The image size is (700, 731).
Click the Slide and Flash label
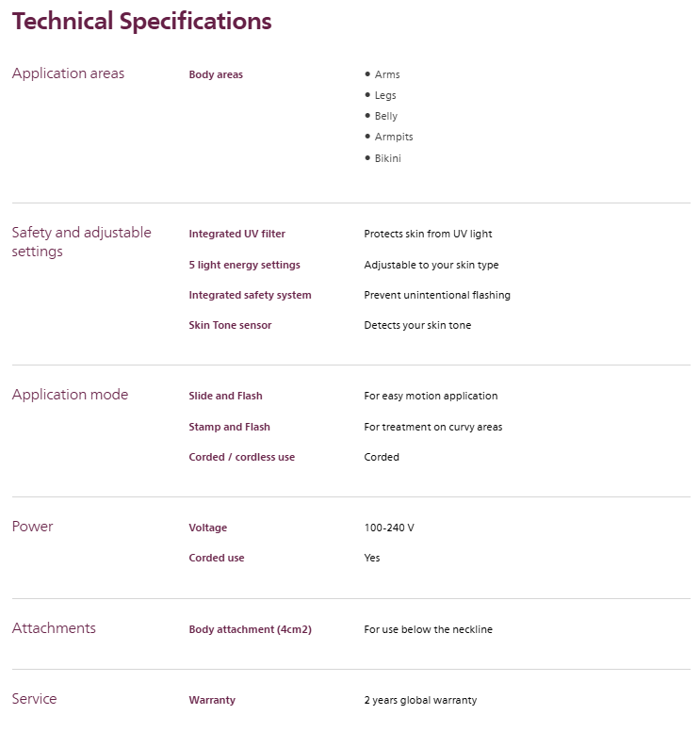point(225,396)
